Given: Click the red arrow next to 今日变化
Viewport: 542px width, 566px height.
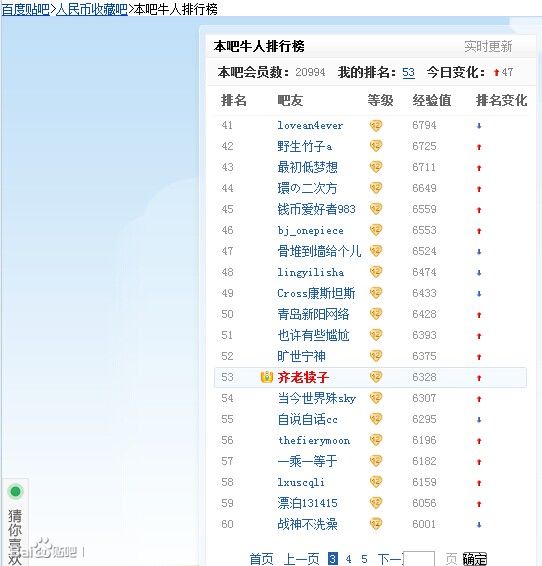Looking at the screenshot, I should pyautogui.click(x=496, y=73).
